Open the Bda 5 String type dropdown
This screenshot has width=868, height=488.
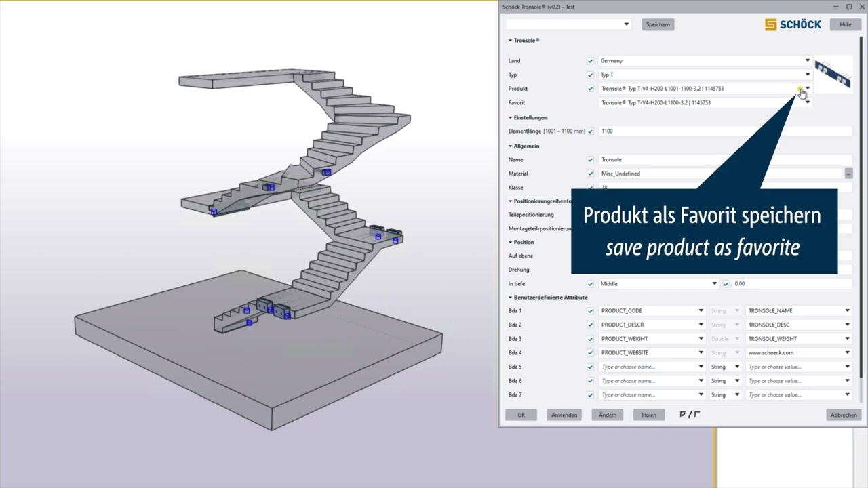point(724,367)
